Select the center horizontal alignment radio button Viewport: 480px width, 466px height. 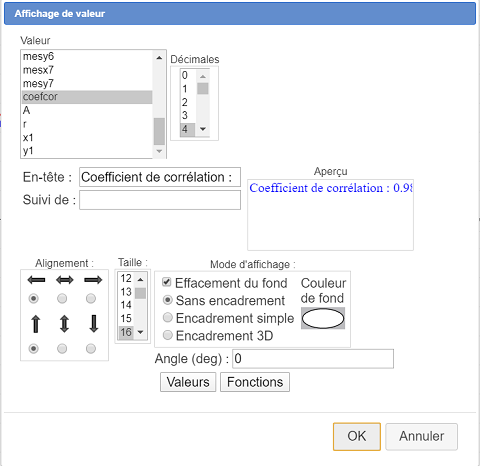pos(62,298)
